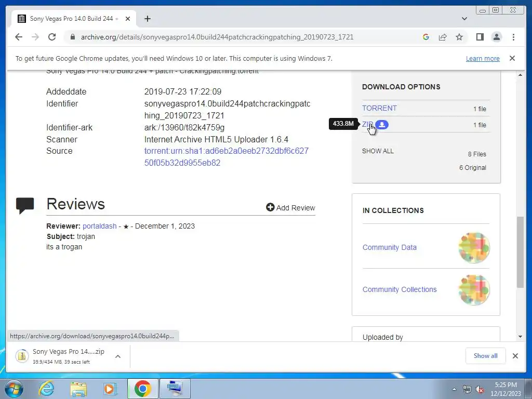532x399 pixels.
Task: Open Community Data collection
Action: click(390, 247)
